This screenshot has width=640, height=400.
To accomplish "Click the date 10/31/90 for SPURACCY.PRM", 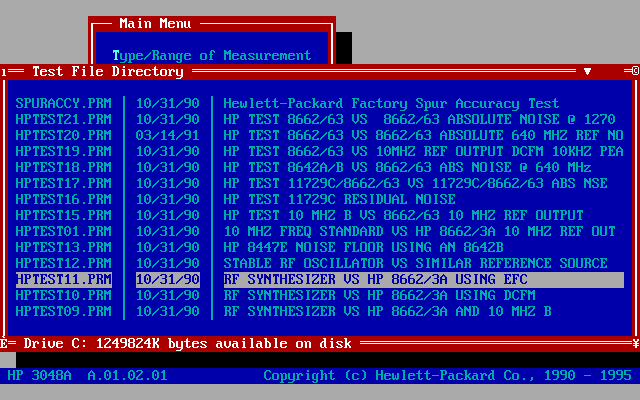I will click(168, 103).
